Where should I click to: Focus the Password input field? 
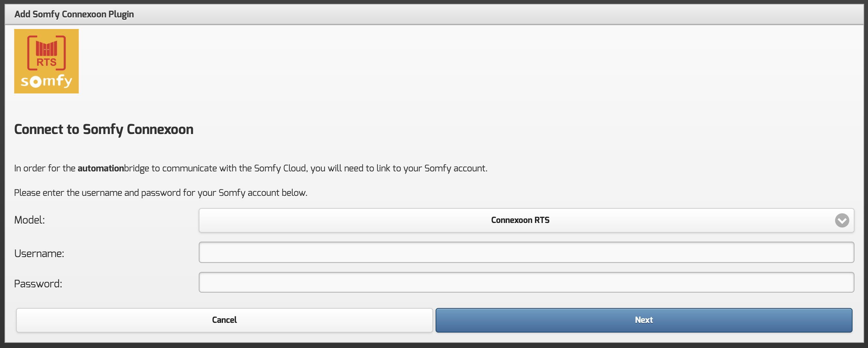coord(526,282)
